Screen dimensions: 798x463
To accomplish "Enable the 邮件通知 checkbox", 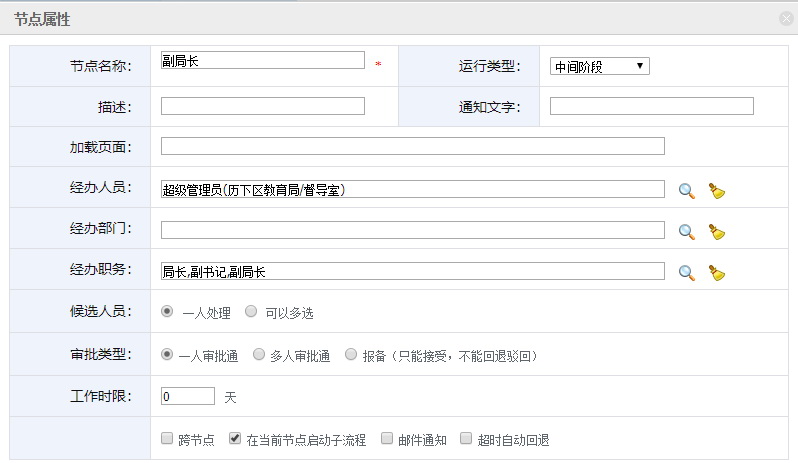I will coord(387,438).
